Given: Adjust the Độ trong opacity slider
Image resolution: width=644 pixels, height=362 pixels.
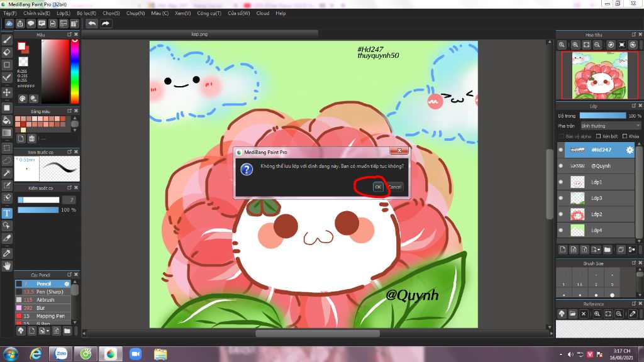Looking at the screenshot, I should 602,116.
